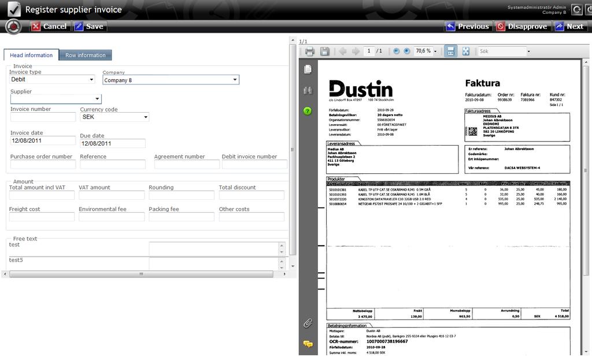Enable fit-width scrolling mode
This screenshot has width=592, height=364.
coord(450,51)
